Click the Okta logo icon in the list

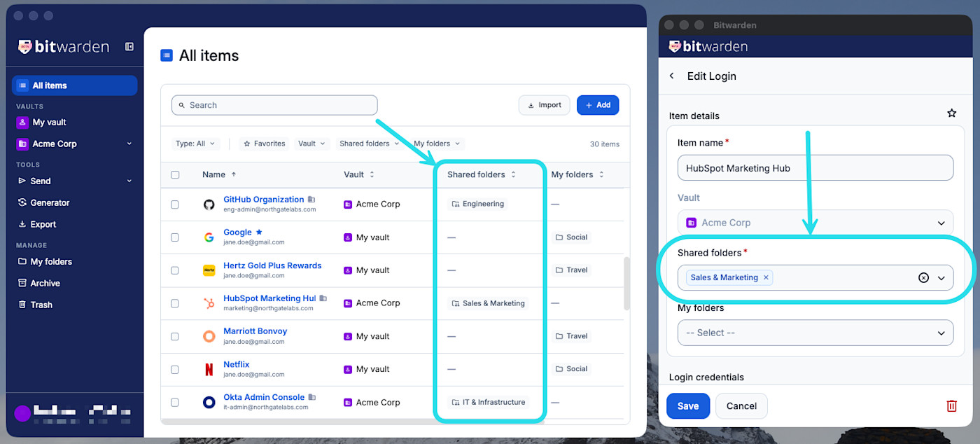[209, 402]
